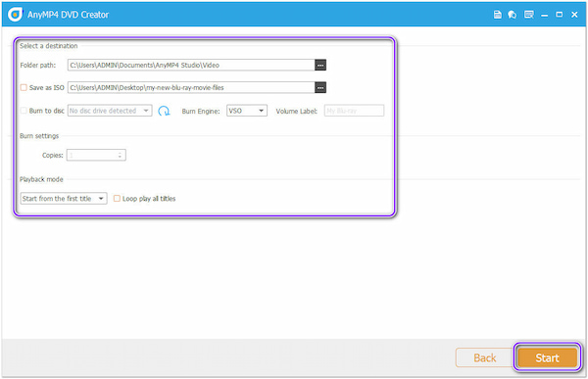The width and height of the screenshot is (588, 379).
Task: Click the Save as ISO path field
Action: coord(191,87)
